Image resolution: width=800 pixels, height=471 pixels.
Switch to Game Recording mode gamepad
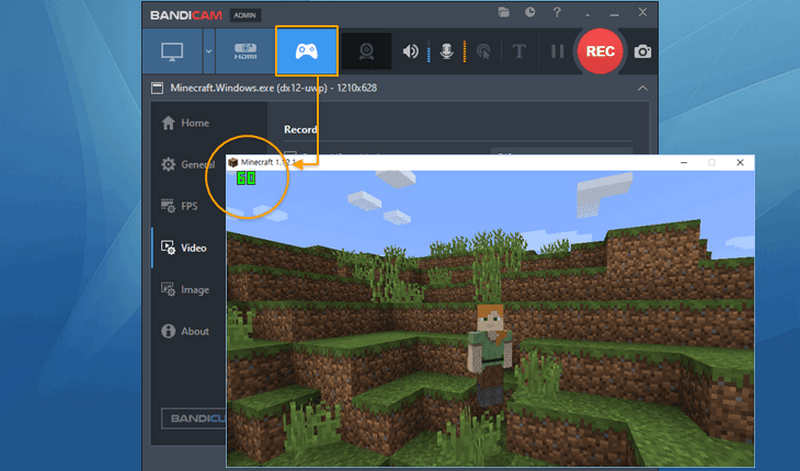pyautogui.click(x=307, y=51)
